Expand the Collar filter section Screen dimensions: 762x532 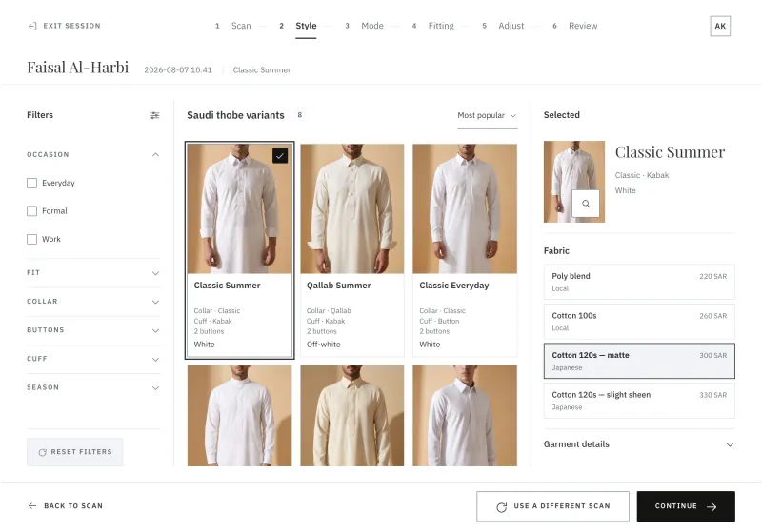93,302
